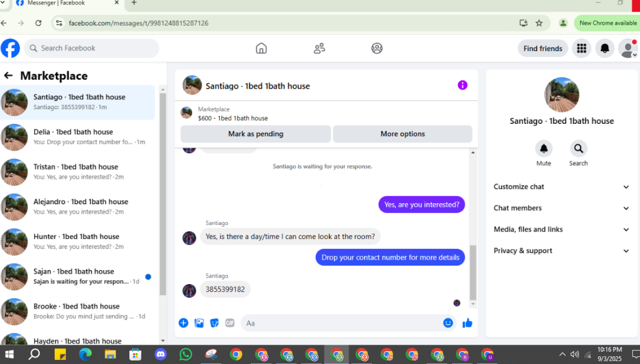
Task: Open Hayden 1bed 1bath house chat
Action: point(78,340)
